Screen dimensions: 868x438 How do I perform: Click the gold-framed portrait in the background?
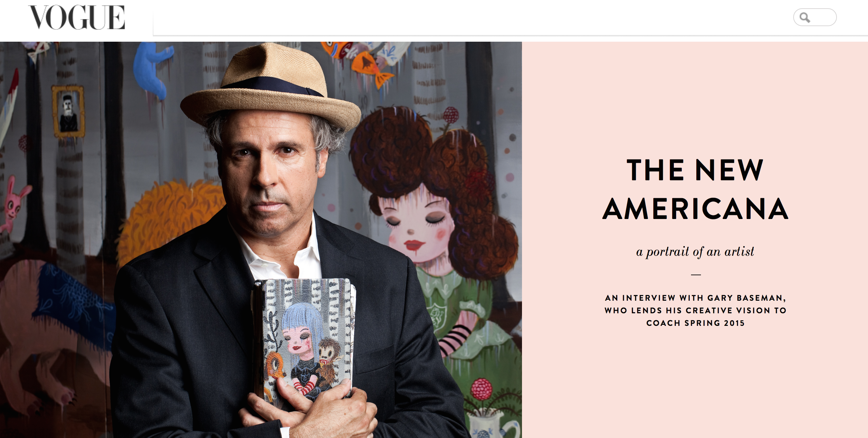[68, 111]
